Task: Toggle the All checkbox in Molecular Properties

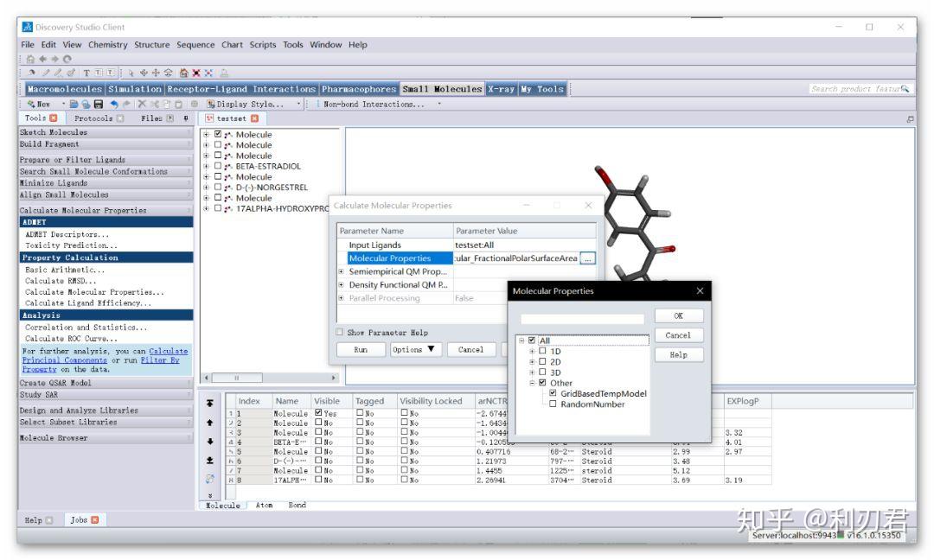Action: 532,340
